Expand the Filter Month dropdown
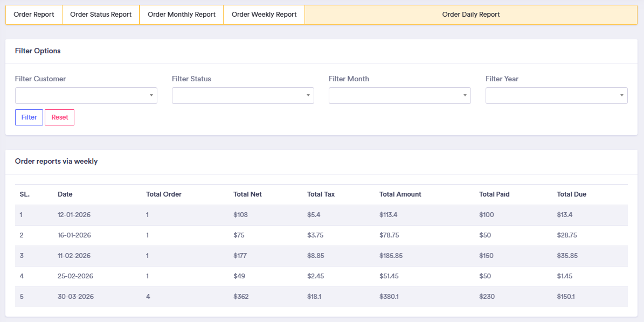The height and width of the screenshot is (322, 644). point(400,95)
